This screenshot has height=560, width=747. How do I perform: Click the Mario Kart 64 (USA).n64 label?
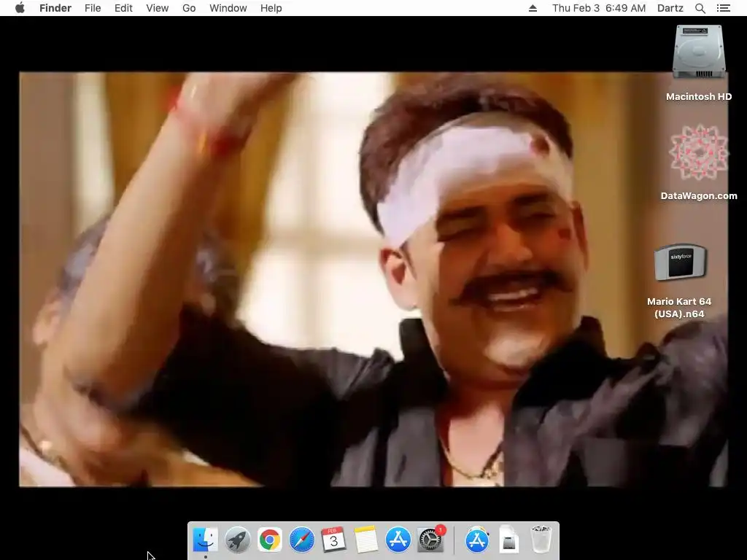pos(679,308)
